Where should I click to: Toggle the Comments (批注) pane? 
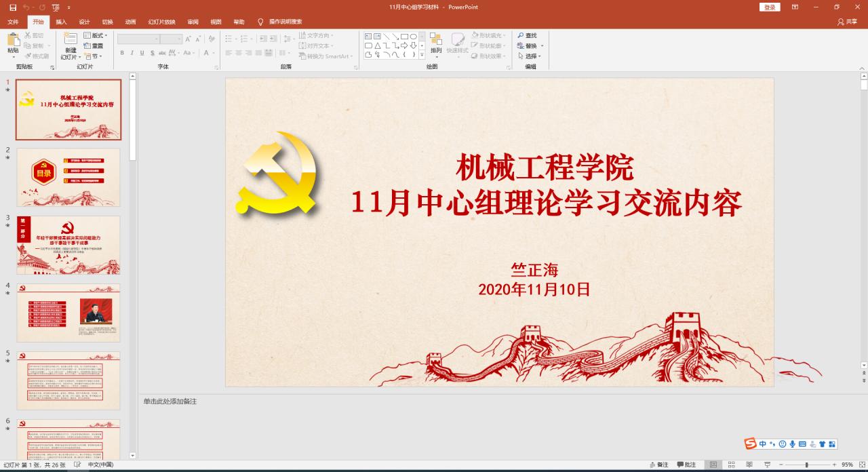coord(686,465)
